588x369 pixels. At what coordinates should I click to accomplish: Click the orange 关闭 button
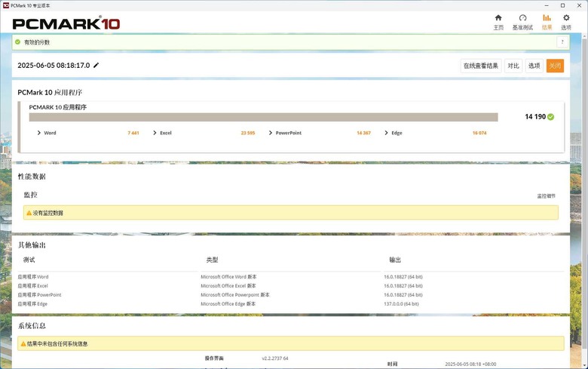click(555, 66)
